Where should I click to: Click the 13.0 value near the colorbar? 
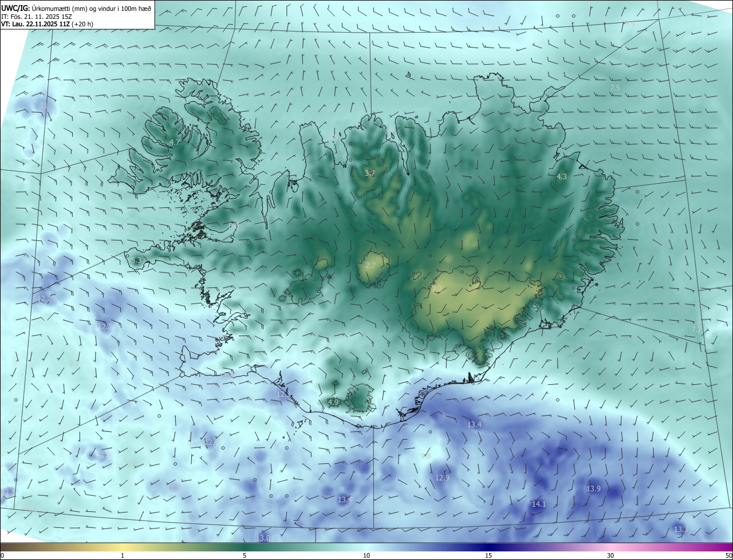tap(263, 538)
